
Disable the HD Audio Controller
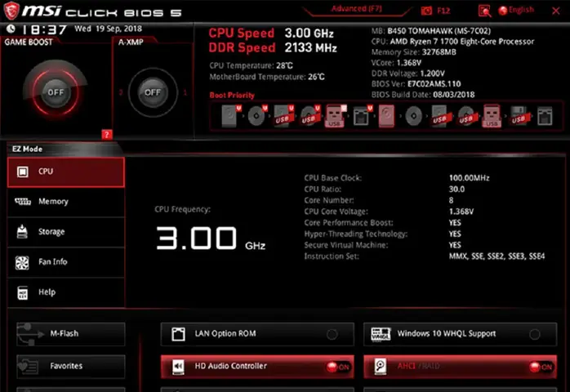click(x=257, y=367)
